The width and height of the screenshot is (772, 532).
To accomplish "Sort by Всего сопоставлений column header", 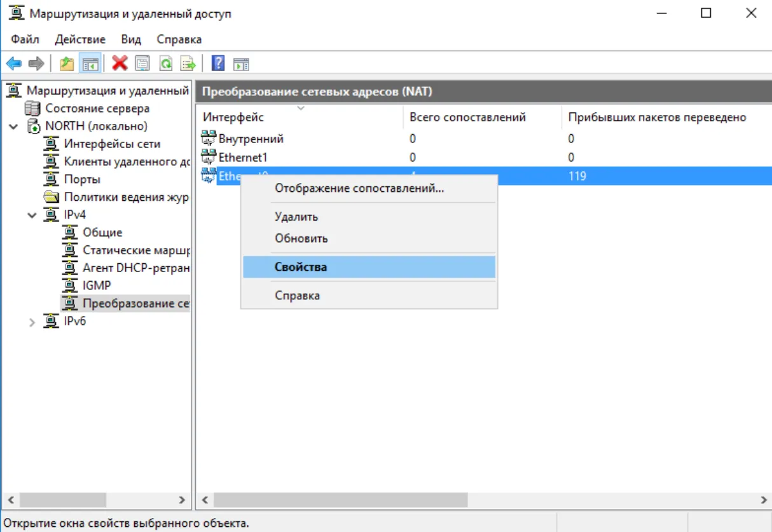I will (x=483, y=117).
